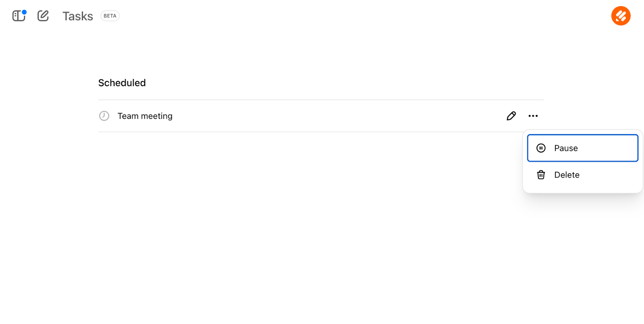Close the three-dots options menu
644x324 pixels.
[x=533, y=116]
